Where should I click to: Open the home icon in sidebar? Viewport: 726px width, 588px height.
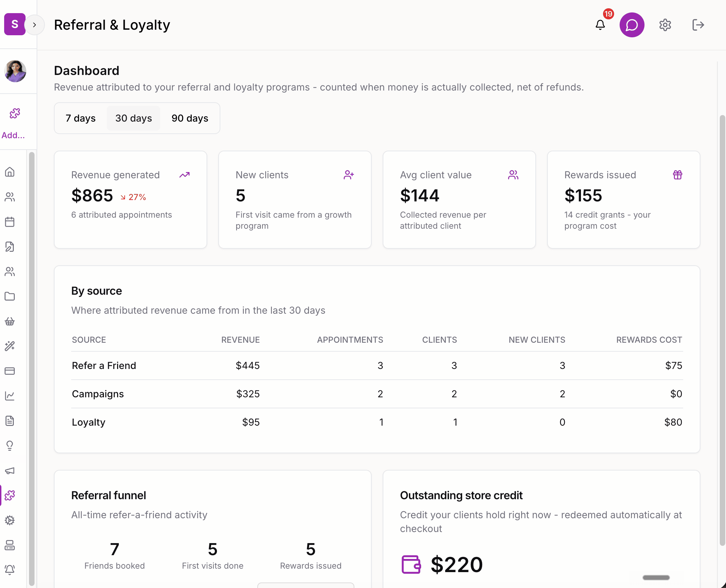click(10, 172)
